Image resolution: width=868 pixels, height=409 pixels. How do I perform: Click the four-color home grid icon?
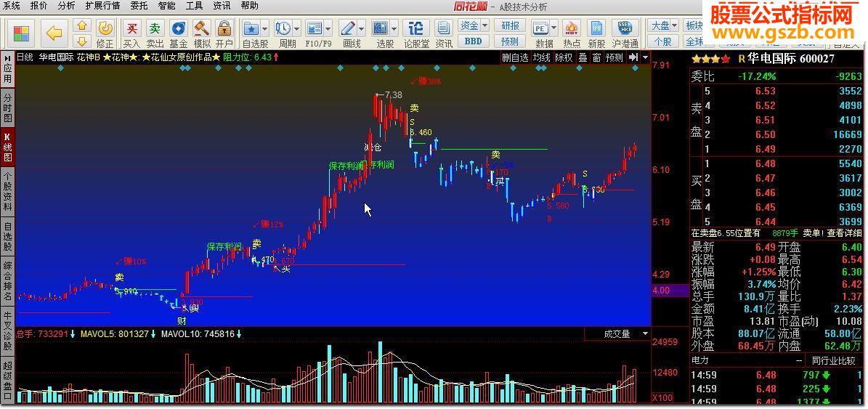pyautogui.click(x=21, y=33)
